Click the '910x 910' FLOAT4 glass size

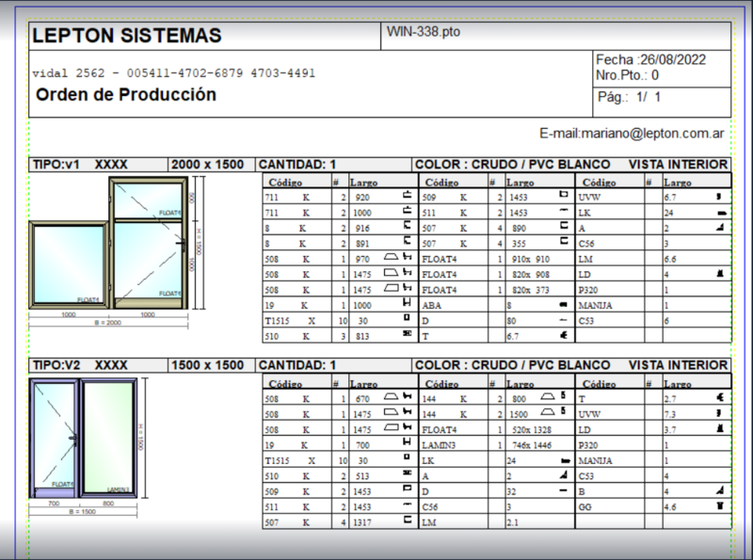531,260
